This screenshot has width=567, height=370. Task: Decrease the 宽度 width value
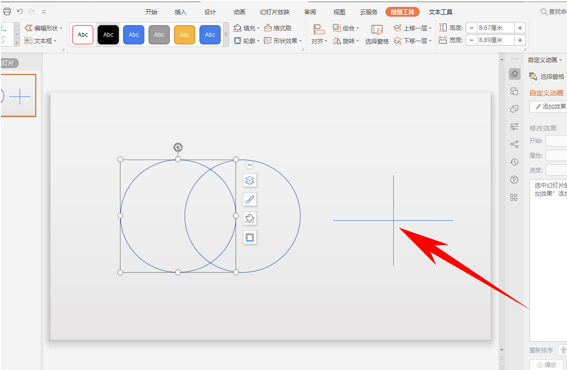click(x=472, y=40)
